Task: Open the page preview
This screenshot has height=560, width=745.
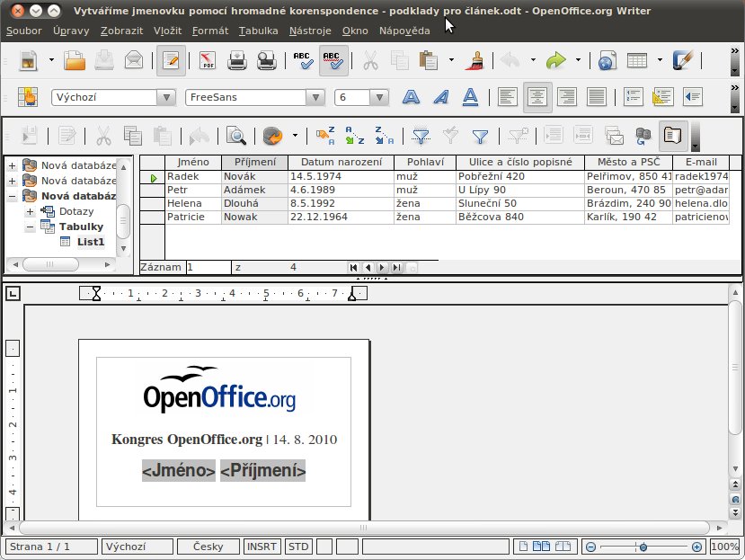Action: click(267, 61)
